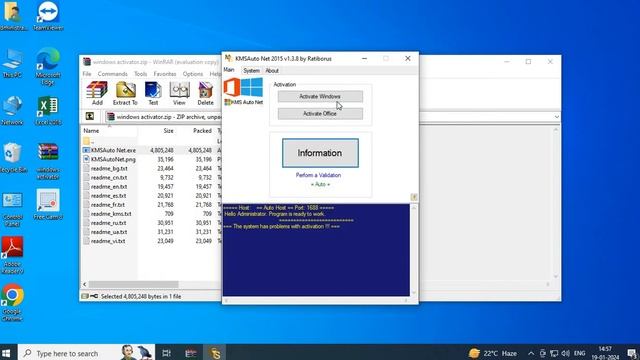Click the View icon in WinRAR toolbar
Screen dimensions: 640x360
point(179,93)
